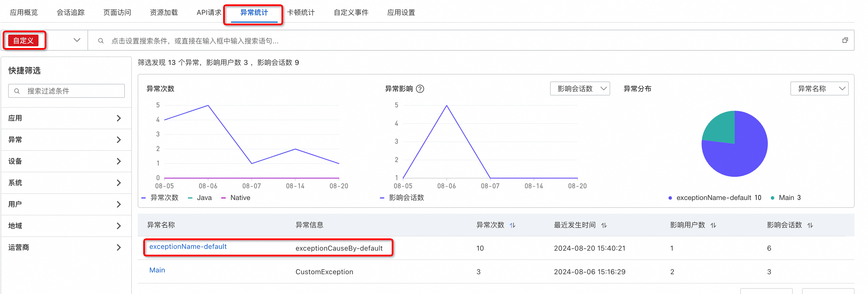Open the 异常名称 distribution dropdown
The width and height of the screenshot is (868, 294).
click(x=819, y=89)
